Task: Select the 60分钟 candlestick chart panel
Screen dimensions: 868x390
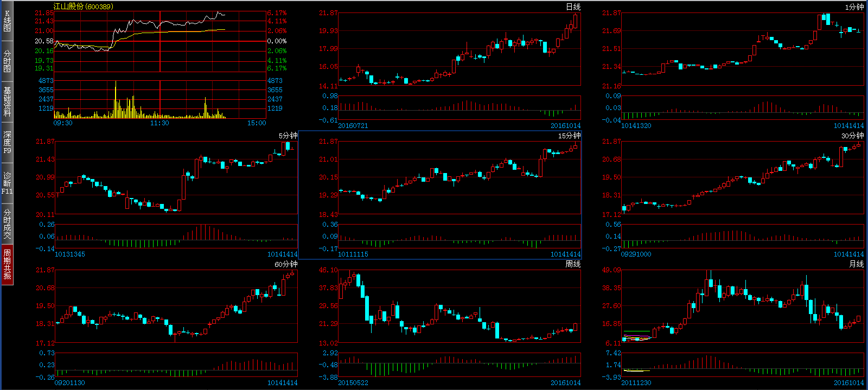Action: (176, 306)
